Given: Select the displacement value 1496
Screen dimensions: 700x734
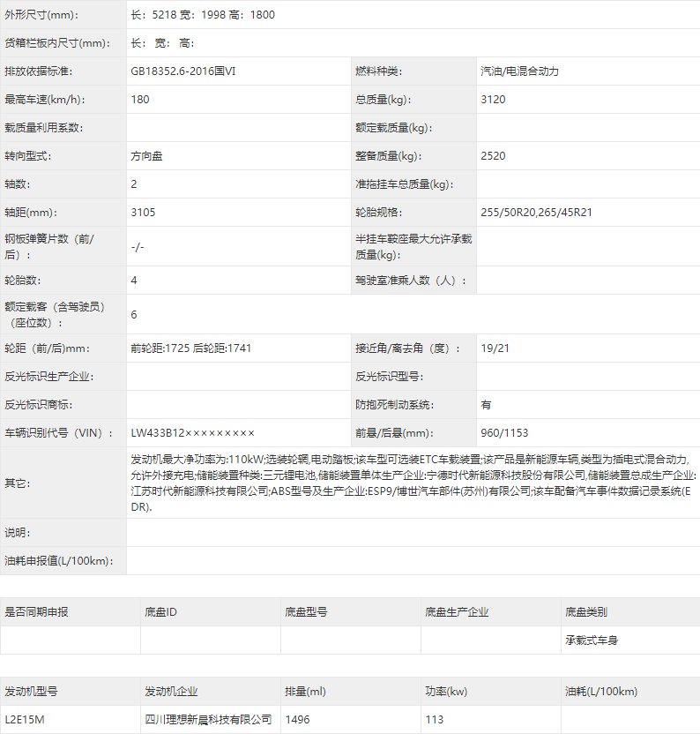Looking at the screenshot, I should 298,720.
